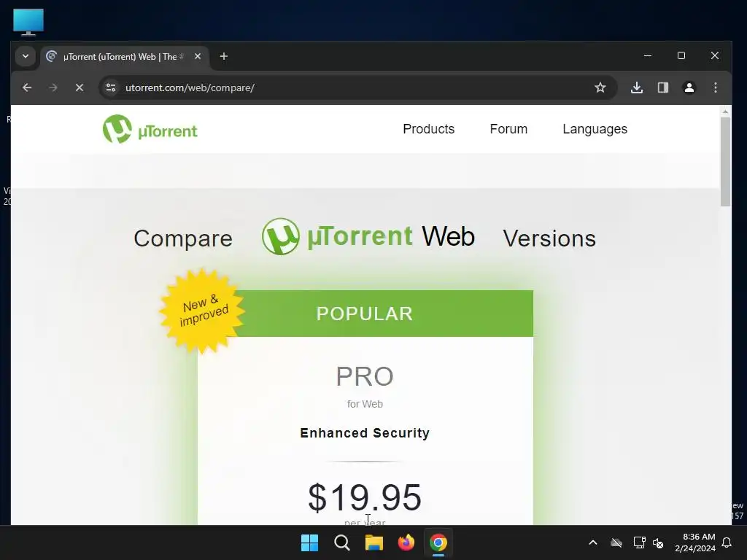Stop loading the page with X icon
Viewport: 747px width, 560px height.
[80, 87]
